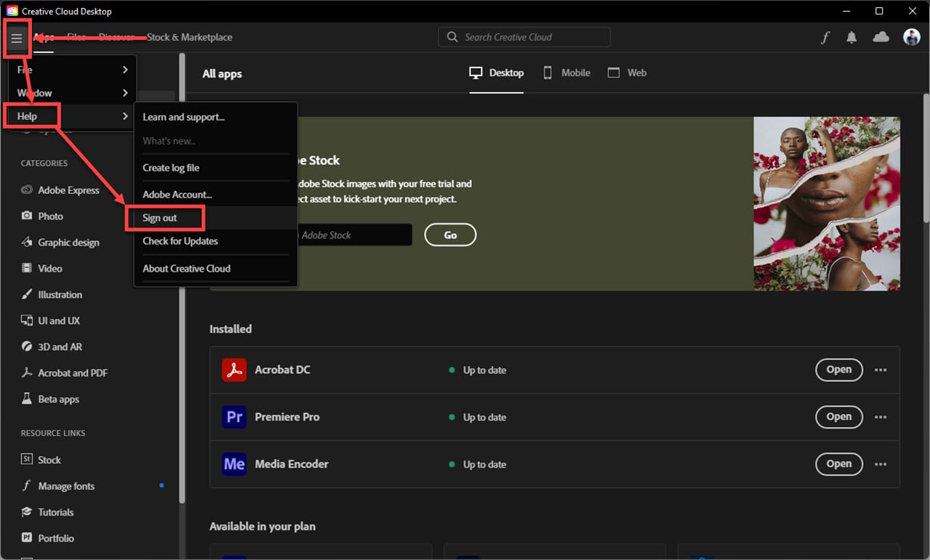Open the user profile avatar
This screenshot has height=560, width=930.
[x=912, y=37]
